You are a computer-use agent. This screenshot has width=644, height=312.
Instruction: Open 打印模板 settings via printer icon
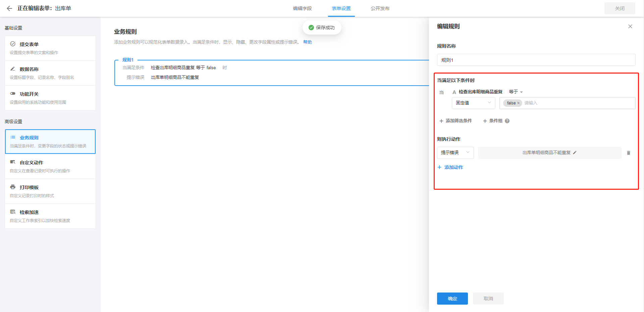point(13,187)
